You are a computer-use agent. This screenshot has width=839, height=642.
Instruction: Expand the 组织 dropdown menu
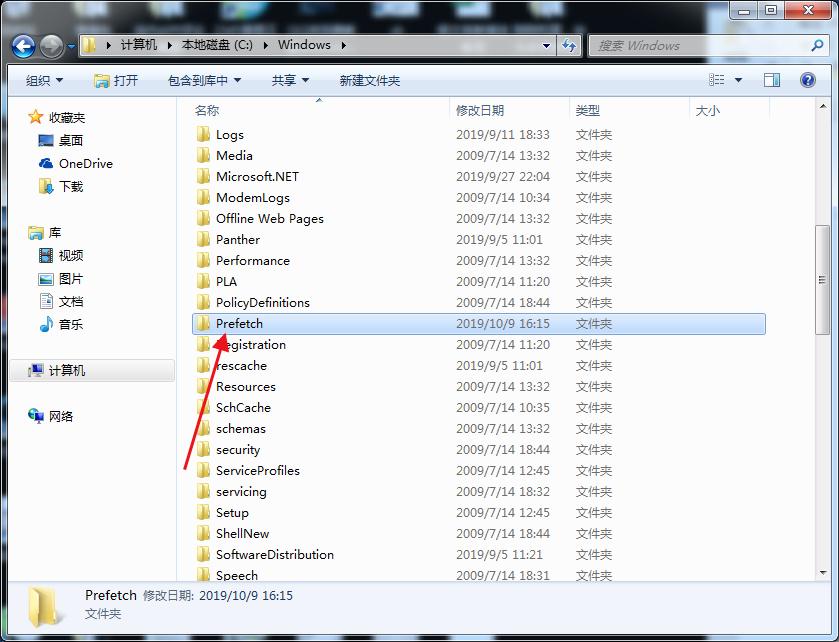click(x=44, y=80)
